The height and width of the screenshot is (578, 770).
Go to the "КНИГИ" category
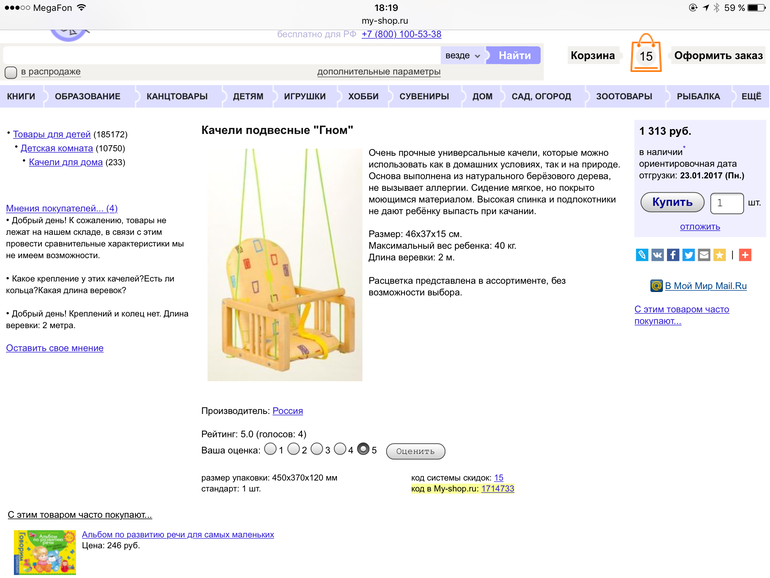click(x=21, y=97)
